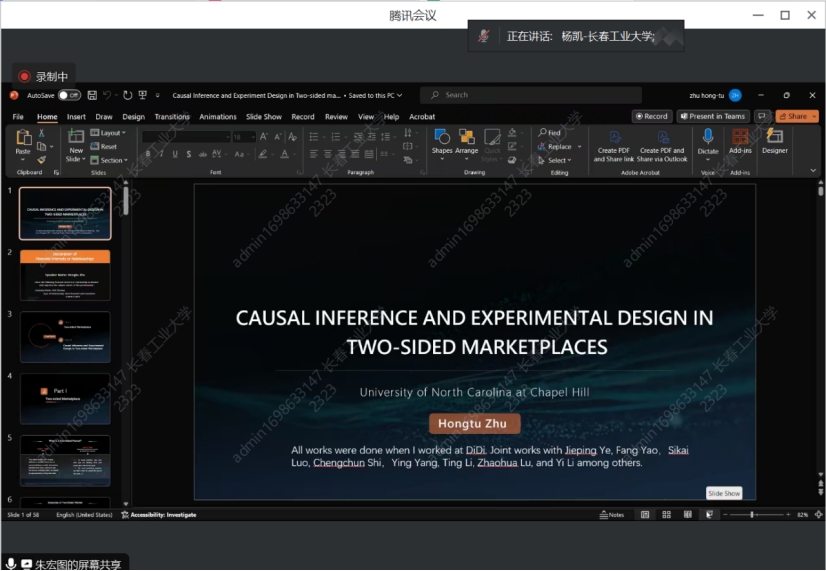The image size is (826, 571).
Task: Toggle Bold formatting in Font group
Action: click(x=147, y=154)
